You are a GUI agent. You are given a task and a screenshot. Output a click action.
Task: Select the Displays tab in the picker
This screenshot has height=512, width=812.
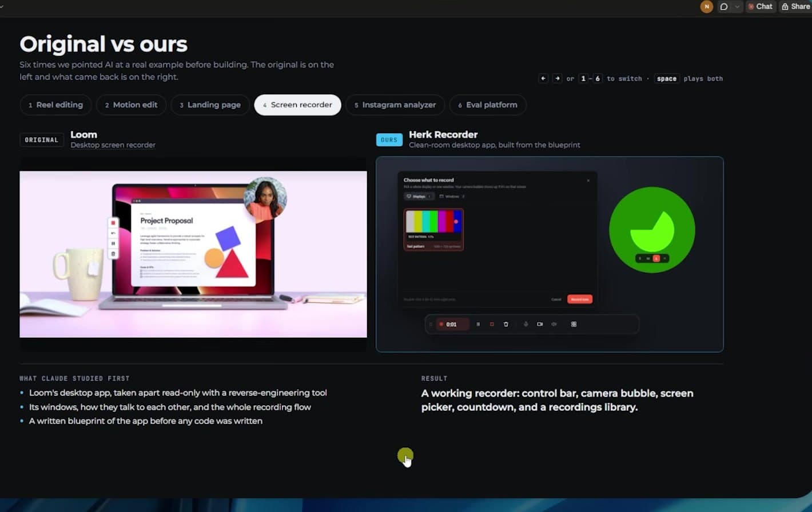click(419, 197)
